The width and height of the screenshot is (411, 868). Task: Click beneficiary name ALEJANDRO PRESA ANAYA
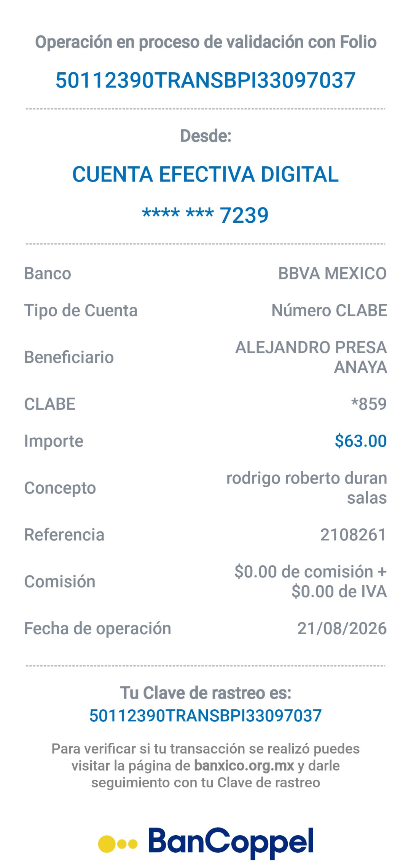tap(311, 357)
